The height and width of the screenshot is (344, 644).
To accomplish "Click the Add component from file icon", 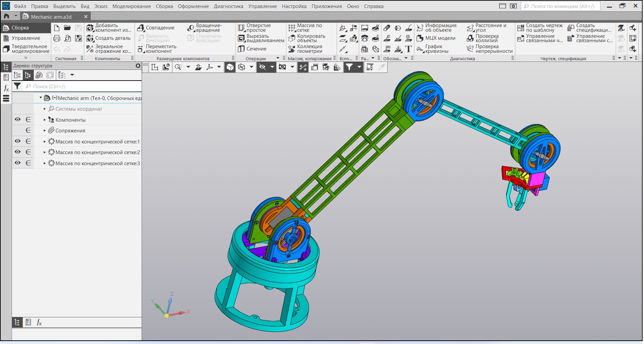I will pos(90,28).
